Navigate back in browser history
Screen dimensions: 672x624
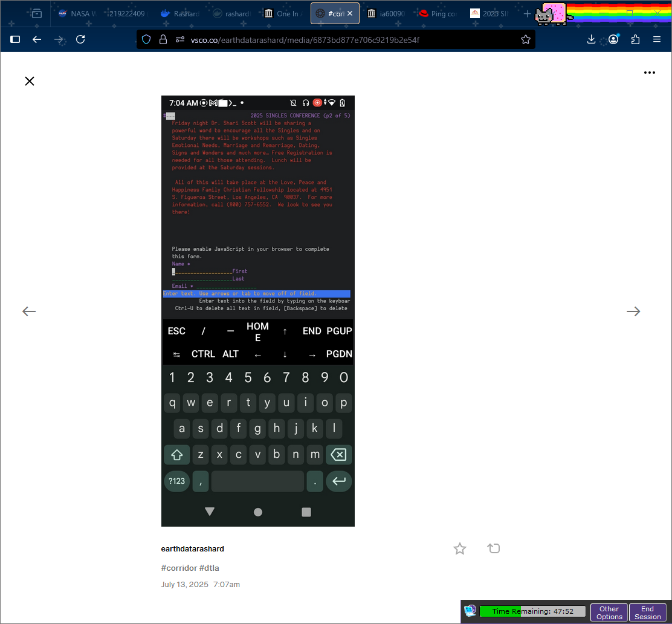[37, 39]
